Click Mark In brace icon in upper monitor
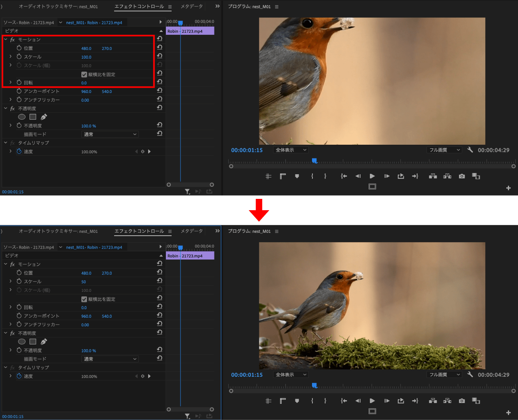This screenshot has height=420, width=518. pyautogui.click(x=312, y=176)
